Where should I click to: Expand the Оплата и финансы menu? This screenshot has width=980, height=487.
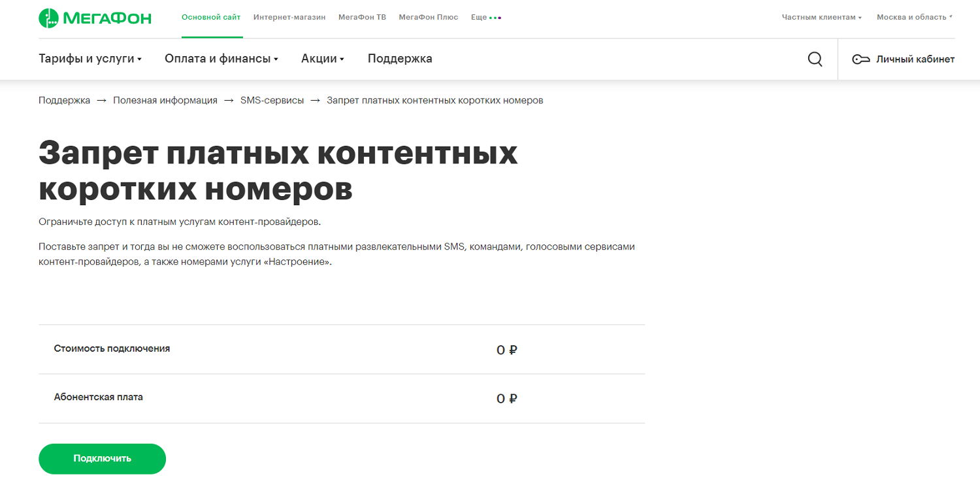[x=221, y=59]
